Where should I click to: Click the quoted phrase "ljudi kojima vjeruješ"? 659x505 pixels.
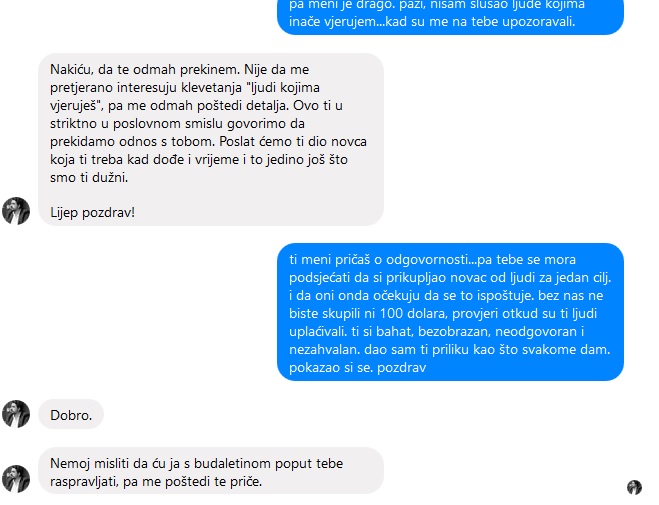(x=185, y=96)
